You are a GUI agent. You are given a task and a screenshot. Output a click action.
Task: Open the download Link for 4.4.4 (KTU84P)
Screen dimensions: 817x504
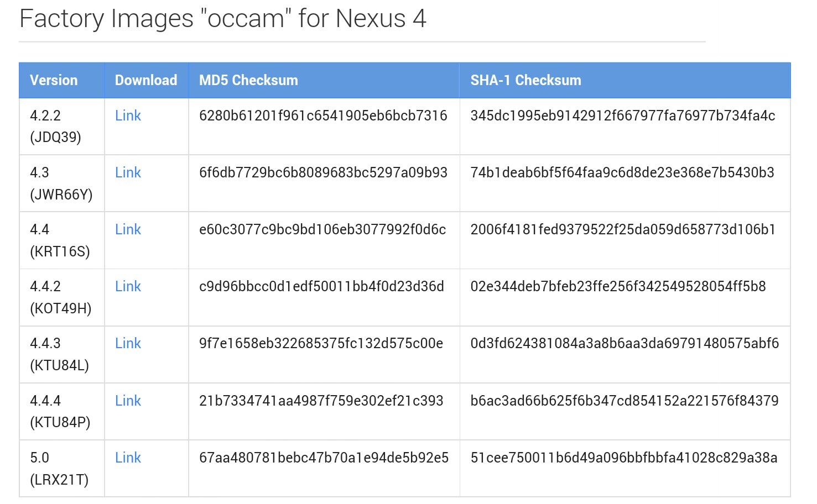click(x=128, y=401)
